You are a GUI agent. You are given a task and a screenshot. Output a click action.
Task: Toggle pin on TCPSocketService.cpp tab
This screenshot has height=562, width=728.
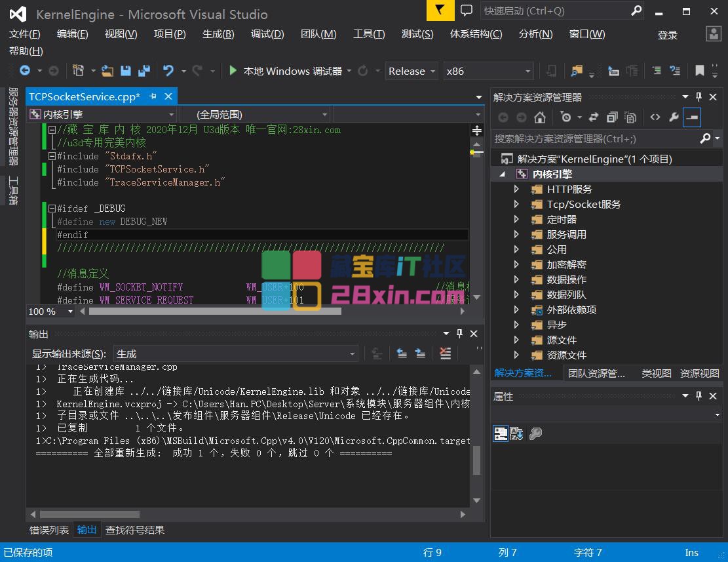click(x=153, y=96)
